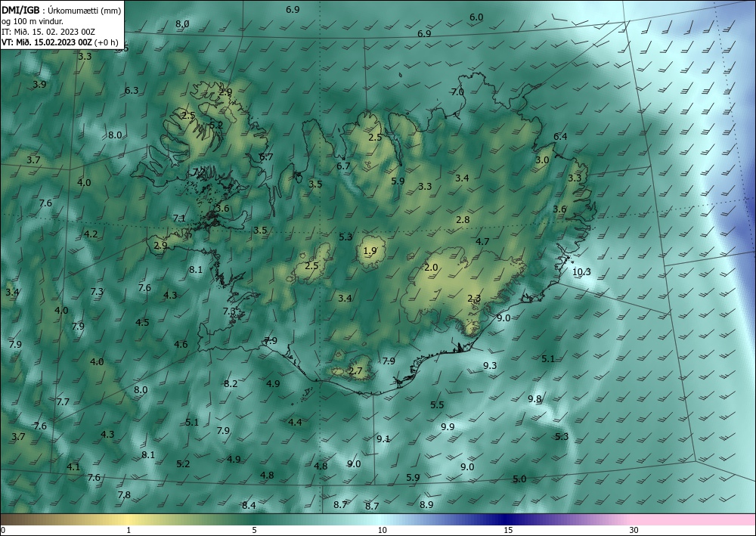
Task: Click the 'DMI/IGB : Úrkomumætti (mm)' title line
Action: 61,10
